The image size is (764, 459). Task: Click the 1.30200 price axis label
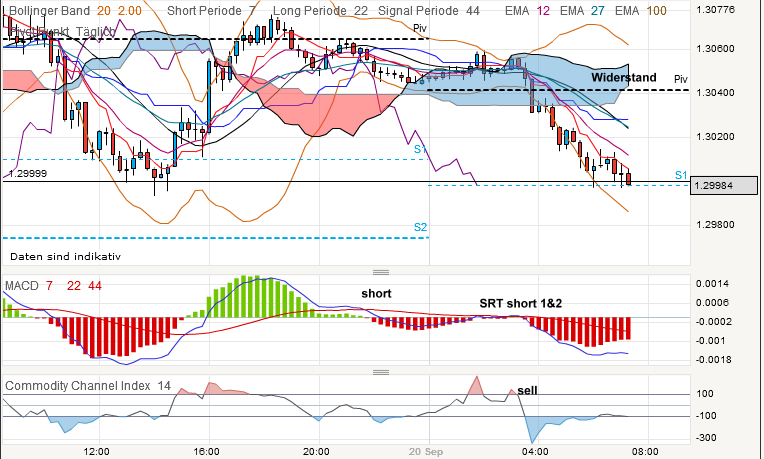pyautogui.click(x=716, y=136)
